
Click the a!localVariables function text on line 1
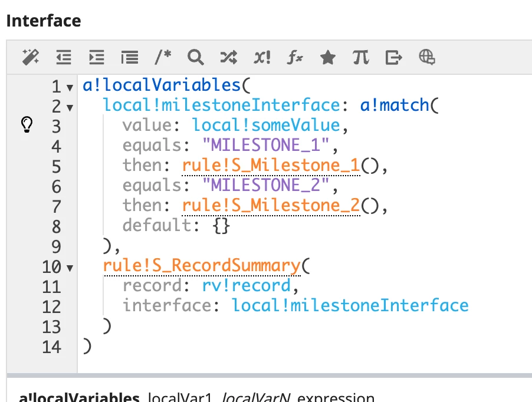click(x=162, y=85)
